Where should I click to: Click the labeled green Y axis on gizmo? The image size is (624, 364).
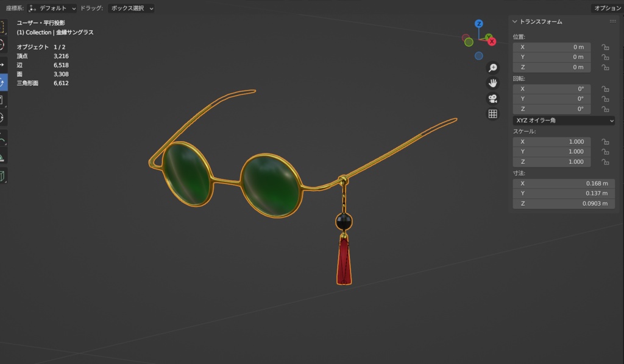[x=488, y=37]
